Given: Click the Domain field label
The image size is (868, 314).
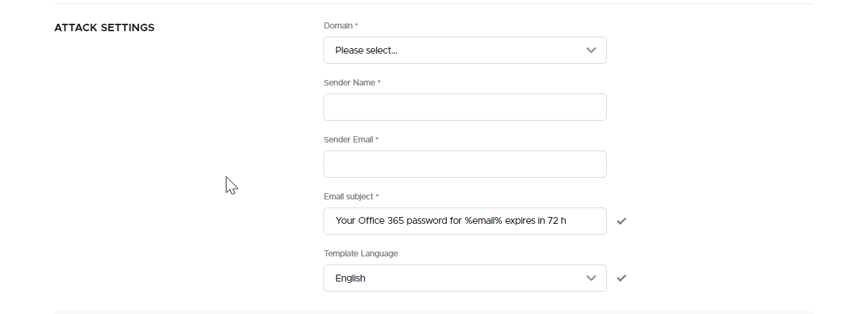Looking at the screenshot, I should click(340, 26).
